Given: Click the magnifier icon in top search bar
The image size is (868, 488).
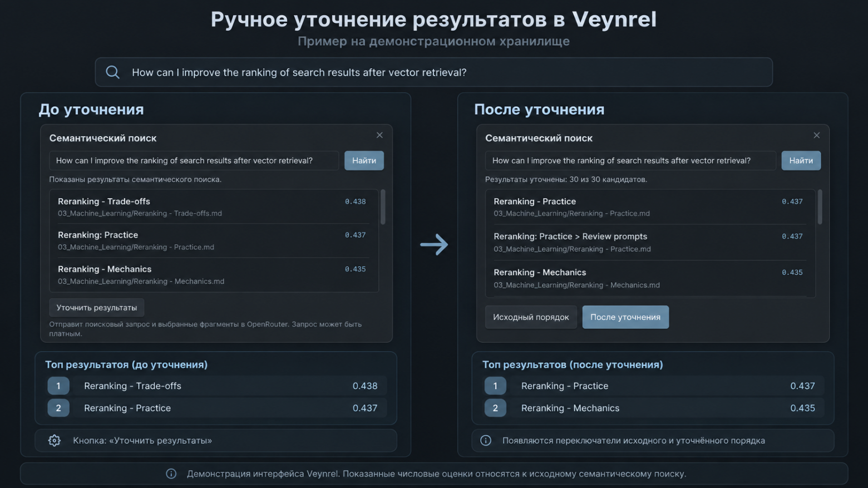Looking at the screenshot, I should [x=112, y=72].
